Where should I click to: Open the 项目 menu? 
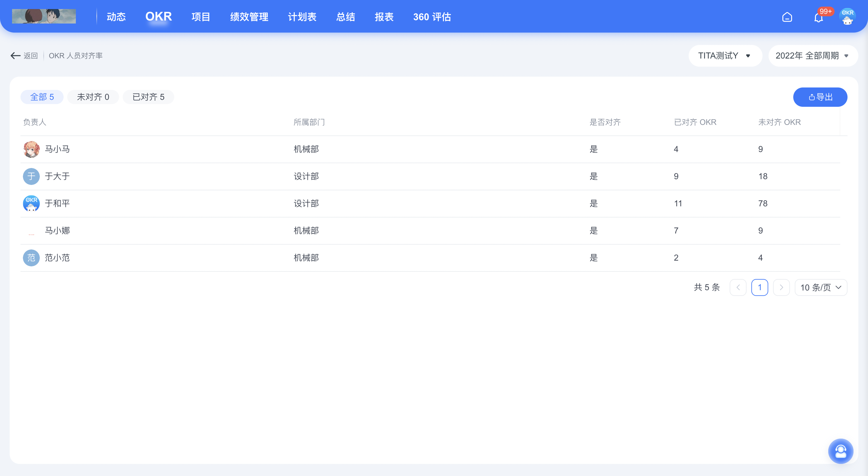coord(201,17)
